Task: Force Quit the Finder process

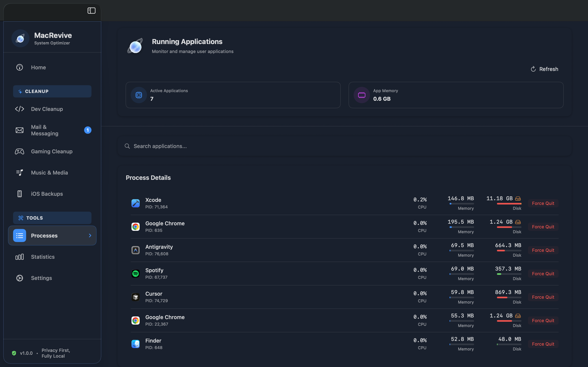Action: point(543,344)
